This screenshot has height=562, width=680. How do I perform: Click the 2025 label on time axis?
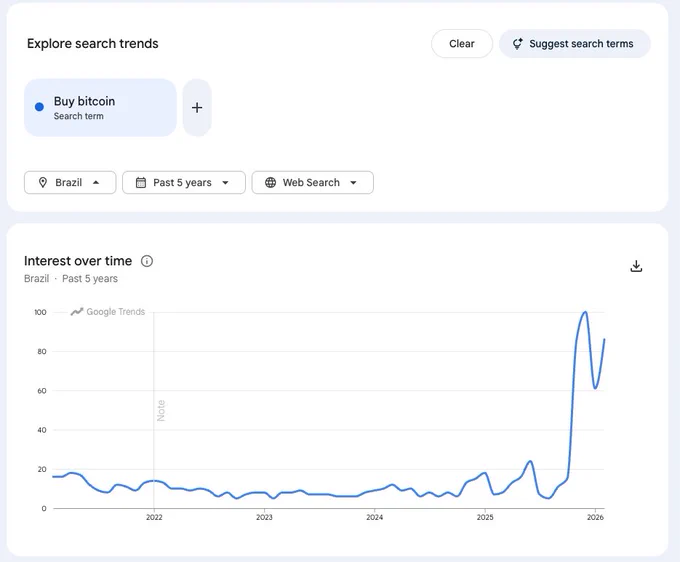485,517
